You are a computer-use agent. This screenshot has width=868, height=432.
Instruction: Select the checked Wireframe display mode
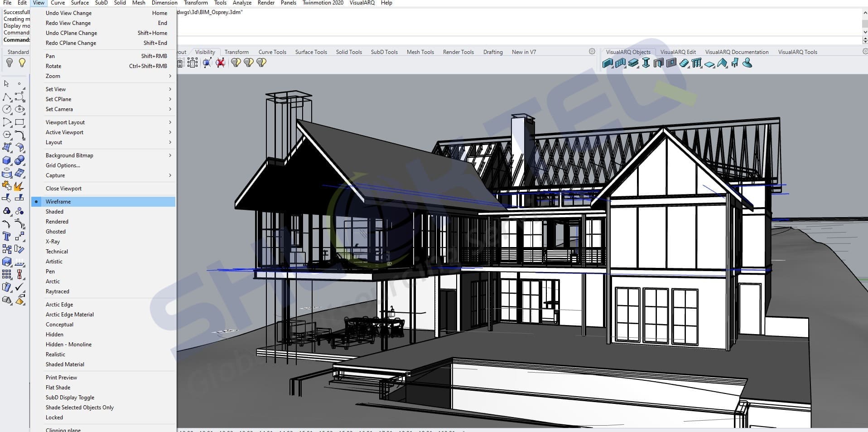click(103, 202)
